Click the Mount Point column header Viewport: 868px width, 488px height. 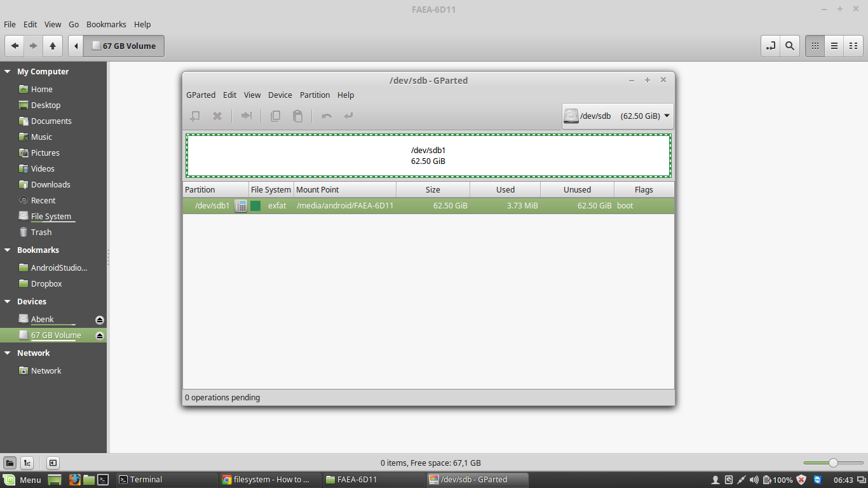344,190
